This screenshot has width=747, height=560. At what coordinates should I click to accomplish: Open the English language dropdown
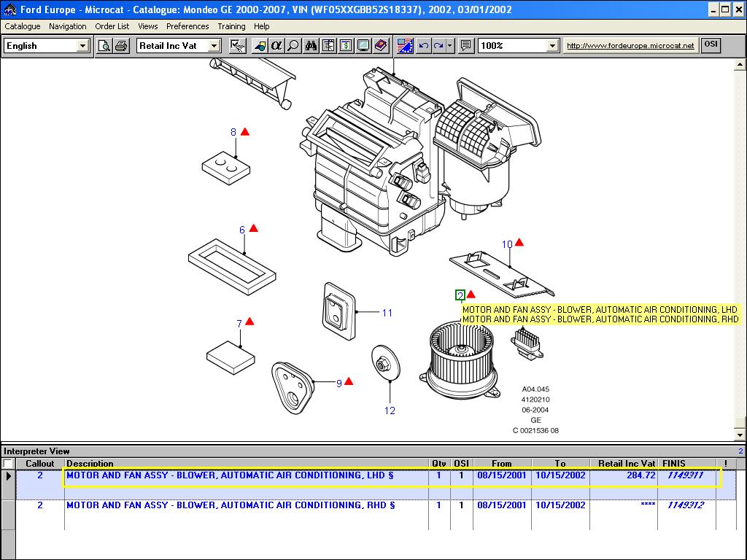pos(82,46)
